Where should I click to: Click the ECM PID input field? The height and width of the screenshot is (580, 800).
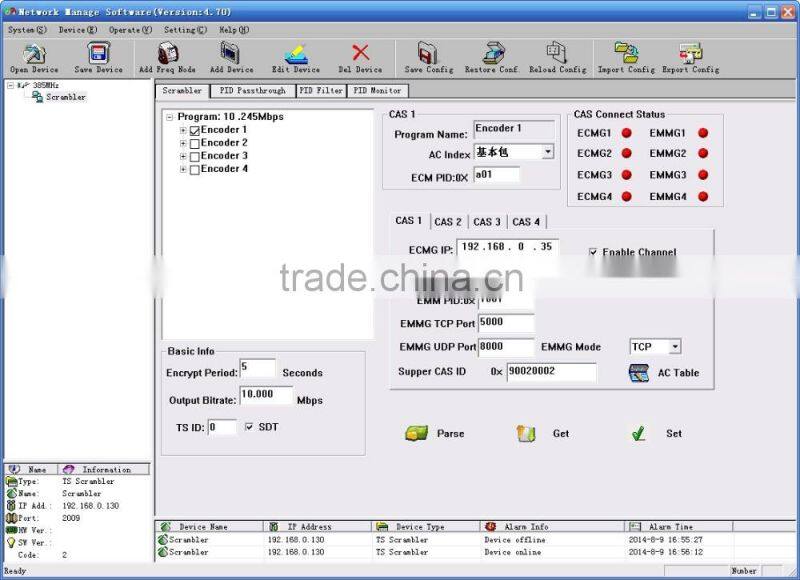[x=496, y=174]
